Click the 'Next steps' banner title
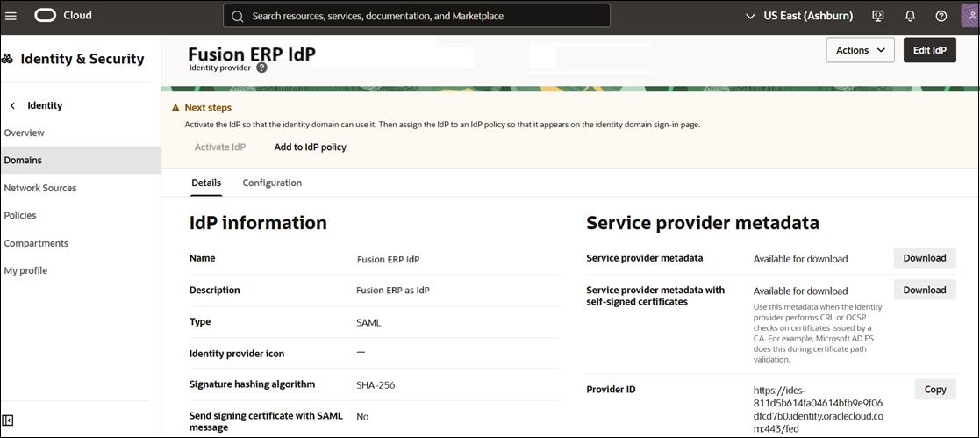980x438 pixels. click(208, 108)
